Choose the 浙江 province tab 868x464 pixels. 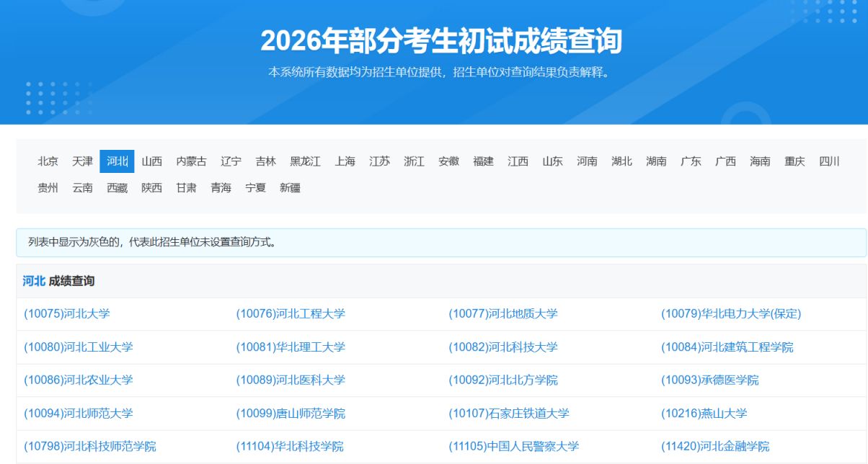415,161
